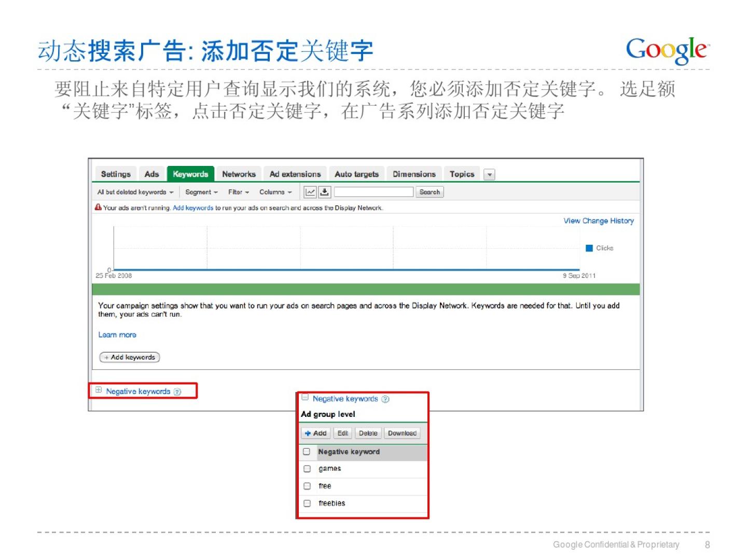Image resolution: width=747 pixels, height=560 pixels.
Task: Open View Change History link
Action: (x=599, y=221)
